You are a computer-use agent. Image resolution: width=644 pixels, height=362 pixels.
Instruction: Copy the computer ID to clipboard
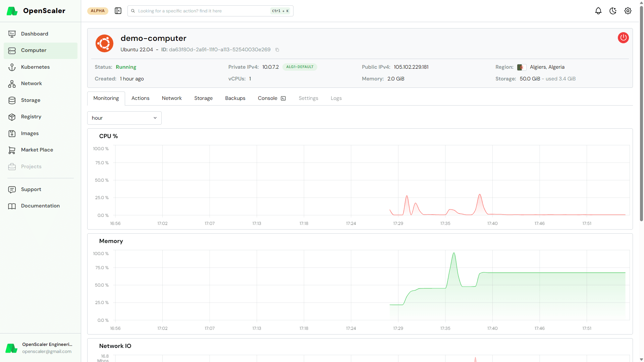pyautogui.click(x=277, y=50)
